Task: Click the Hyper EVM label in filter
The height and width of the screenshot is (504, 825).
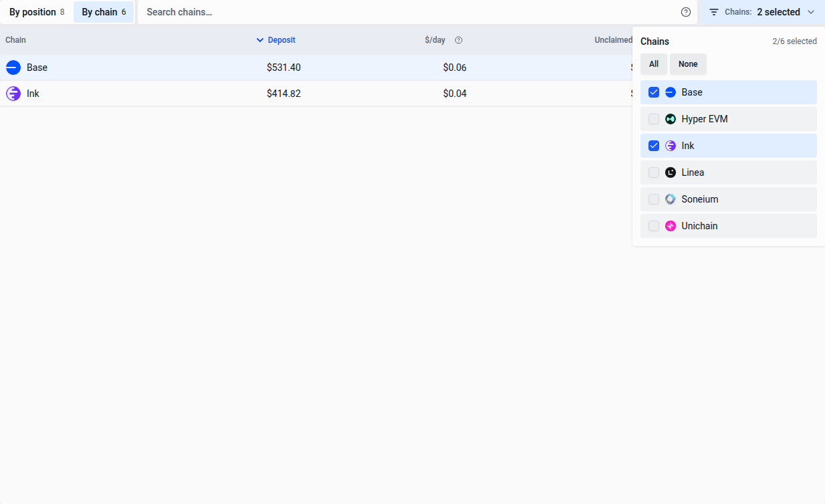Action: pyautogui.click(x=705, y=119)
